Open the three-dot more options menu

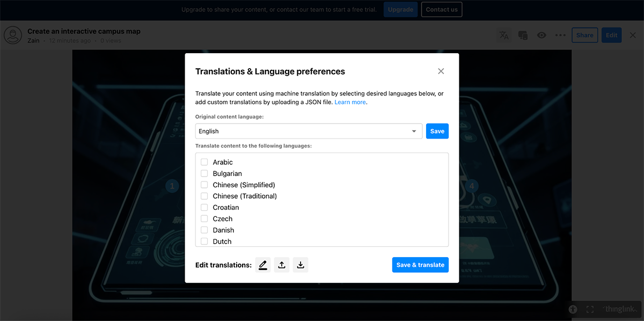coord(560,35)
